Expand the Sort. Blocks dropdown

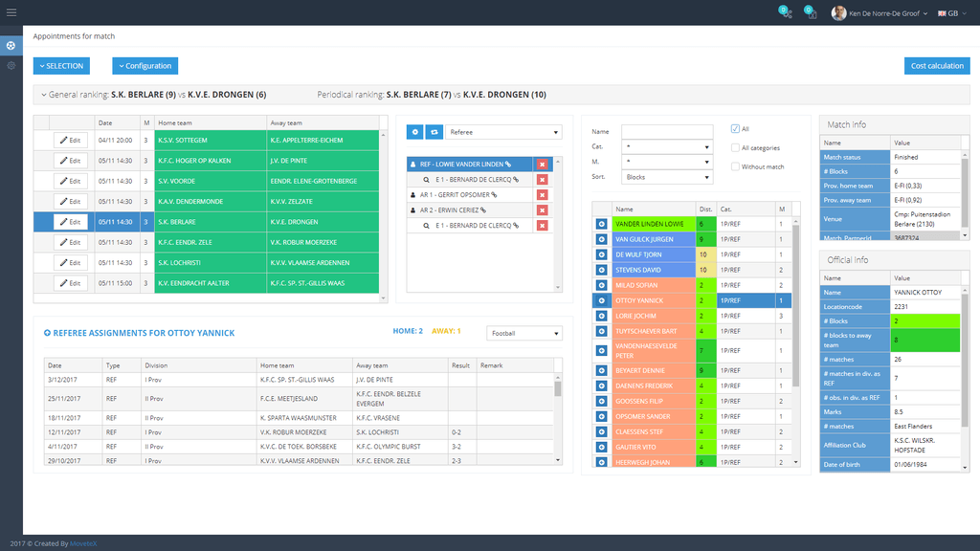coord(666,177)
